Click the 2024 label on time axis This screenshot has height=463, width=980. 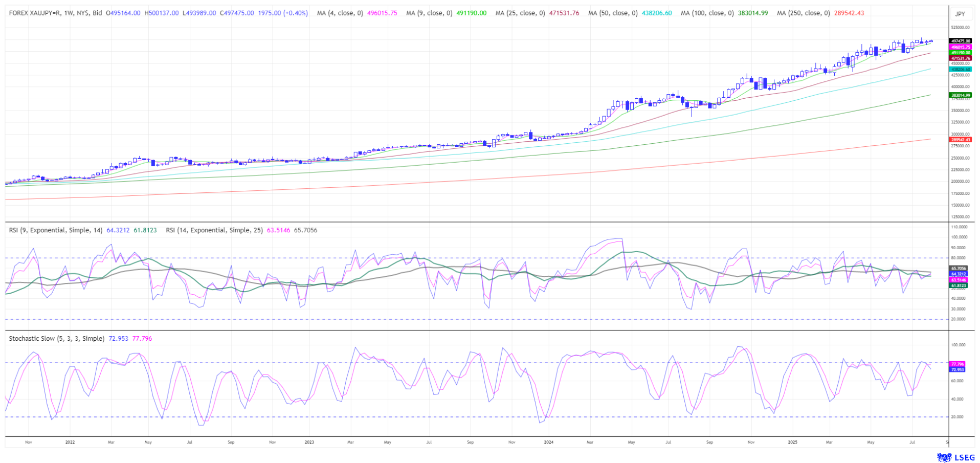(x=548, y=442)
